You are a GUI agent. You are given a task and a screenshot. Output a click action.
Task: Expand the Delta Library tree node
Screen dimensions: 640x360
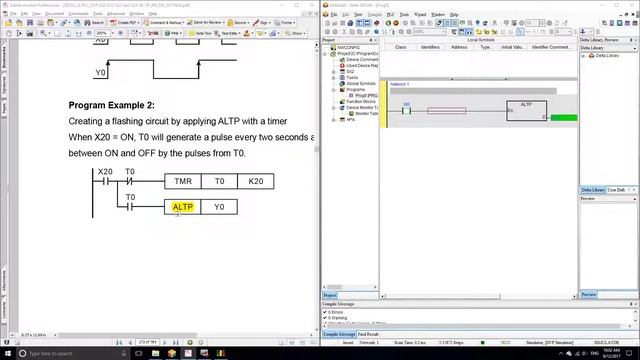click(x=583, y=56)
